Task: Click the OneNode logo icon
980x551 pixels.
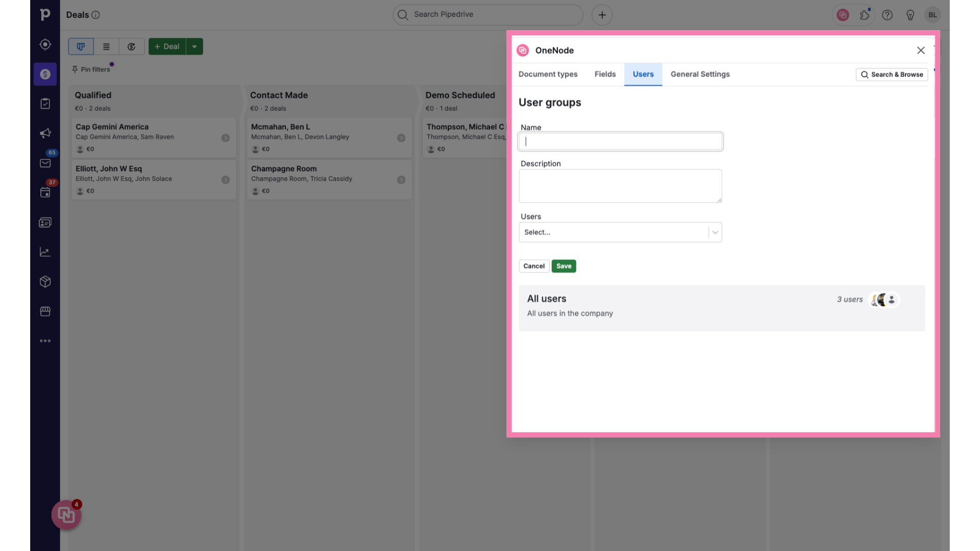Action: (x=524, y=51)
